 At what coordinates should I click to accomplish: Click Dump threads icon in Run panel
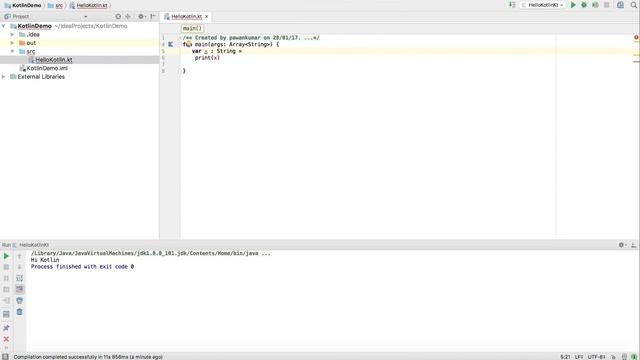tap(6, 289)
